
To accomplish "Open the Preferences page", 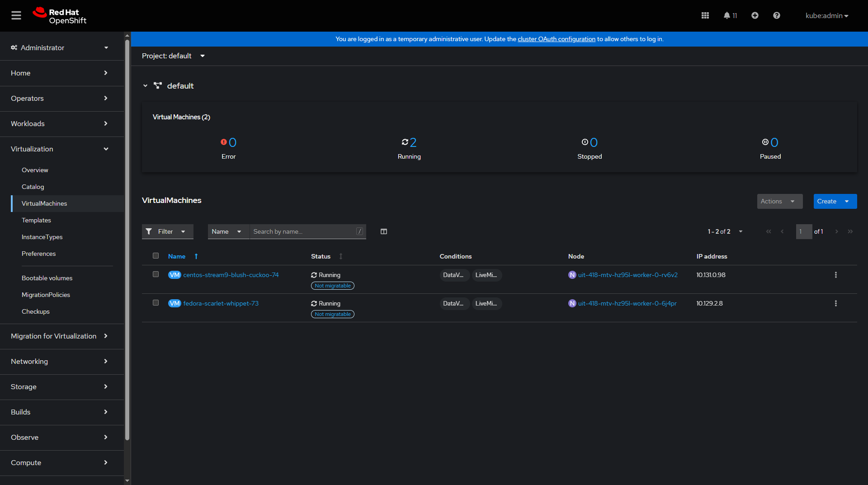I will coord(39,254).
